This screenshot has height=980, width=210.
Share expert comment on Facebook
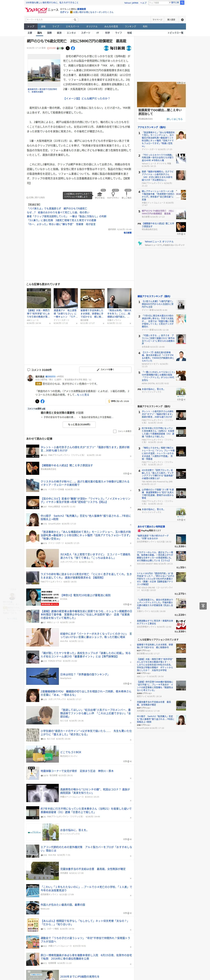click(x=42, y=401)
